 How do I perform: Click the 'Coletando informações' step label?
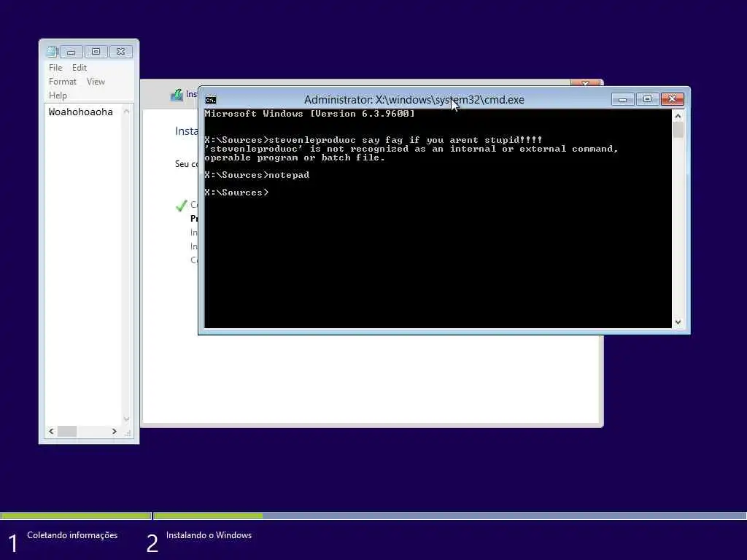72,535
